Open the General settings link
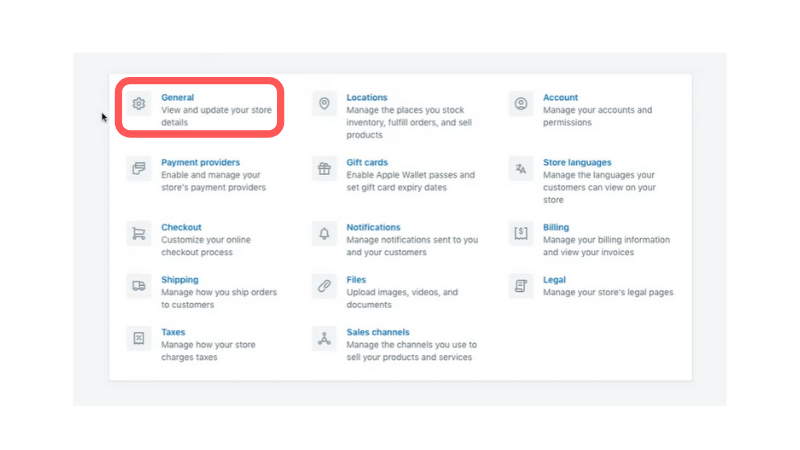 click(178, 97)
